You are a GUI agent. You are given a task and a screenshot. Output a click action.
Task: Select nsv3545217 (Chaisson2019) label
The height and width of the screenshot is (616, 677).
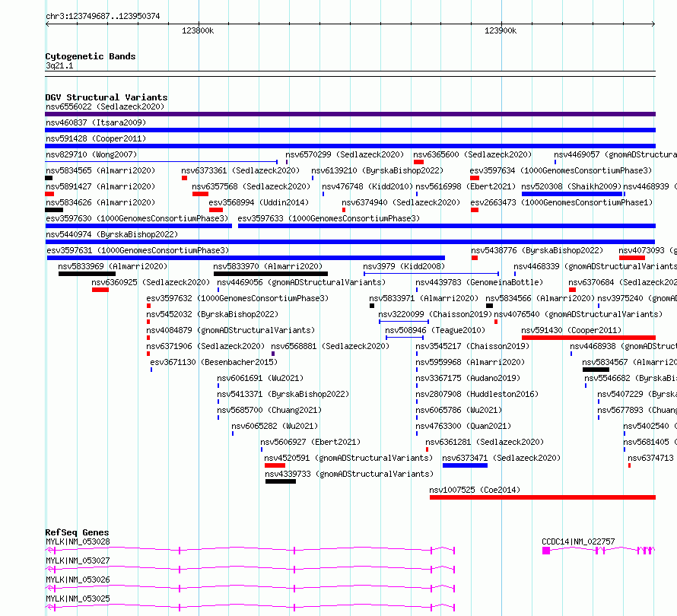[x=472, y=346]
